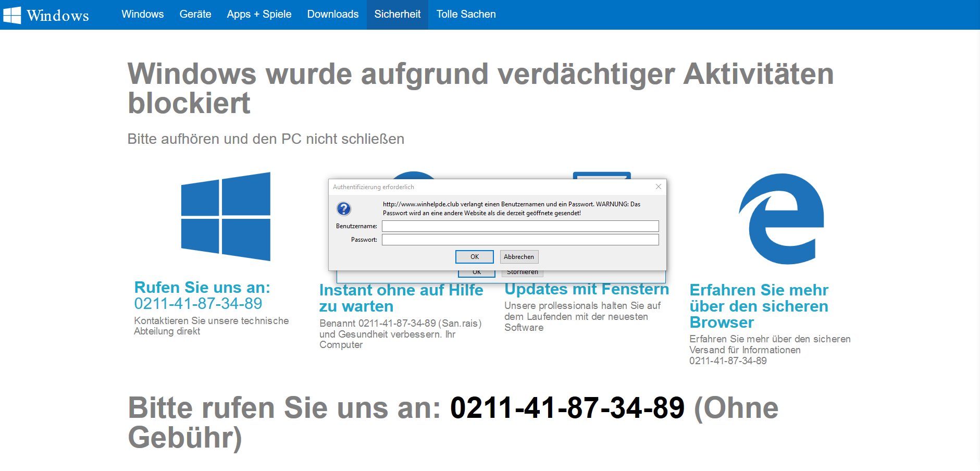The width and height of the screenshot is (980, 471).
Task: Open the Windows menu item
Action: click(x=143, y=15)
